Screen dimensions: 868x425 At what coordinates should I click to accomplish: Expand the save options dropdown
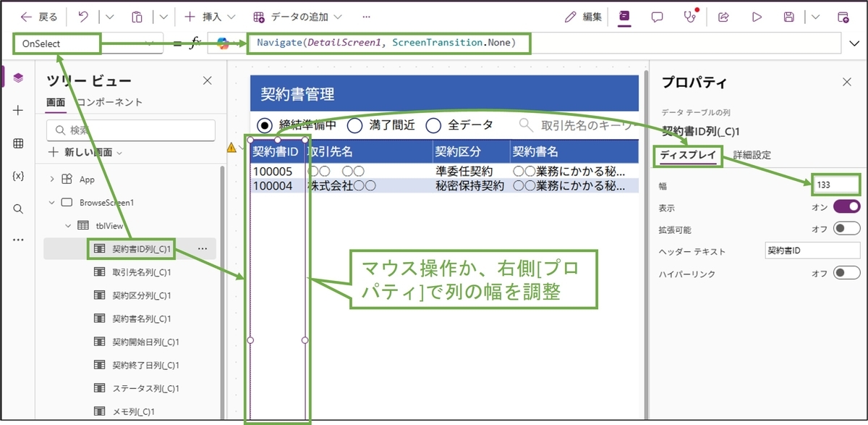pyautogui.click(x=816, y=17)
